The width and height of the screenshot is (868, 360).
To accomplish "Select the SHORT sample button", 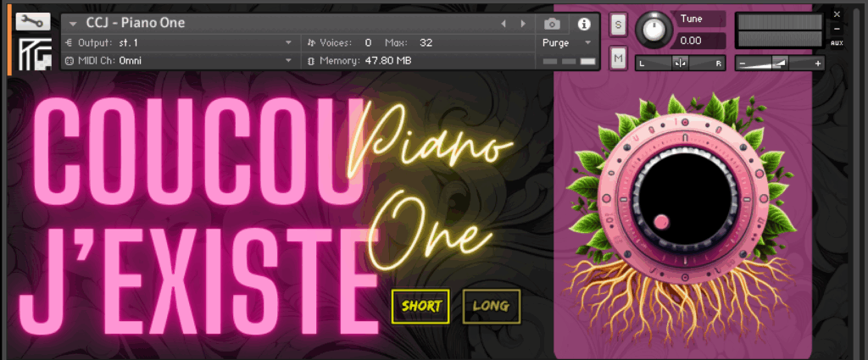I will [x=420, y=307].
